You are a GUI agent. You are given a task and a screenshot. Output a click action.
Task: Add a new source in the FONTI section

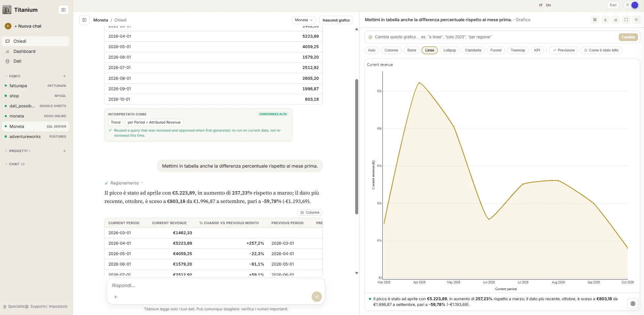point(64,76)
